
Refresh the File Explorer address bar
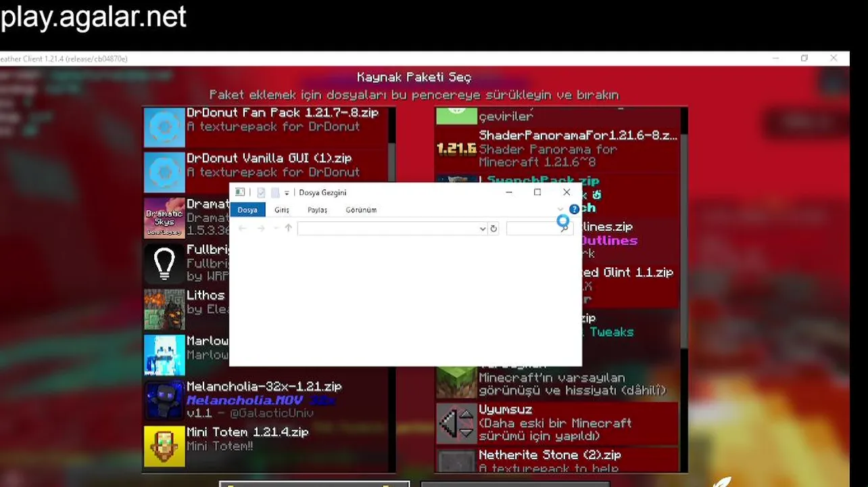click(493, 229)
